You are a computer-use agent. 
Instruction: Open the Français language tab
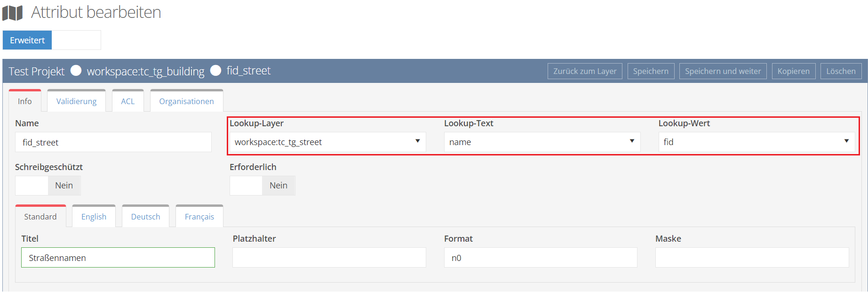click(x=199, y=217)
